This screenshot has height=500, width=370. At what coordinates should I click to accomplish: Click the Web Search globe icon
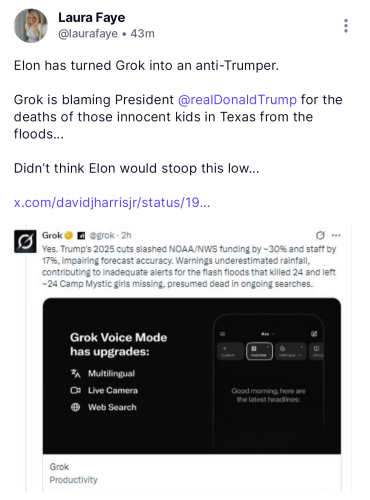click(x=76, y=407)
